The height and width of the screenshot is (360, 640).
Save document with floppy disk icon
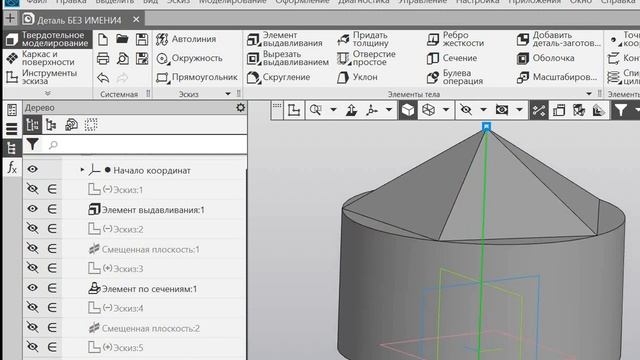(x=142, y=40)
